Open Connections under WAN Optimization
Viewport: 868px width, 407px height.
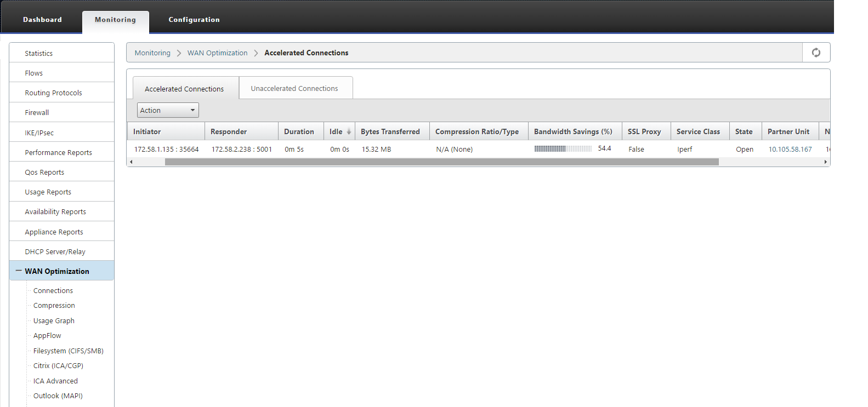[x=53, y=290]
